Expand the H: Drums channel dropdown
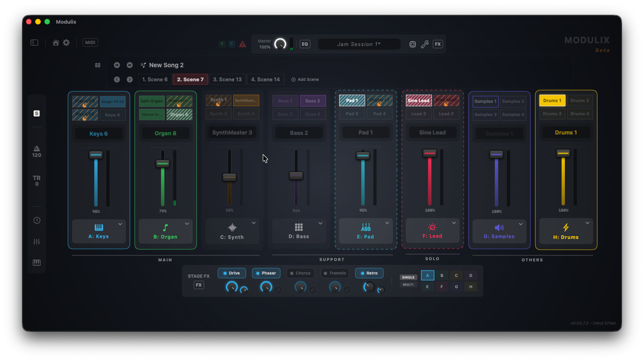The width and height of the screenshot is (644, 361). [588, 223]
